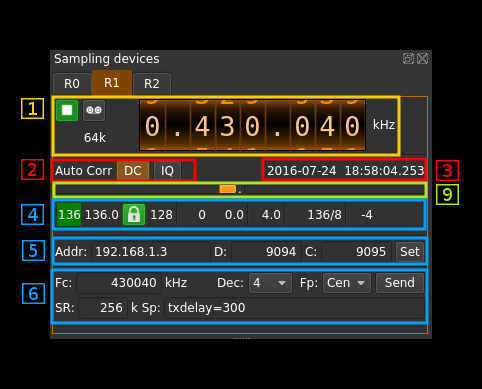This screenshot has height=389, width=482.
Task: Click the 64k sample rate label
Action: pyautogui.click(x=95, y=138)
